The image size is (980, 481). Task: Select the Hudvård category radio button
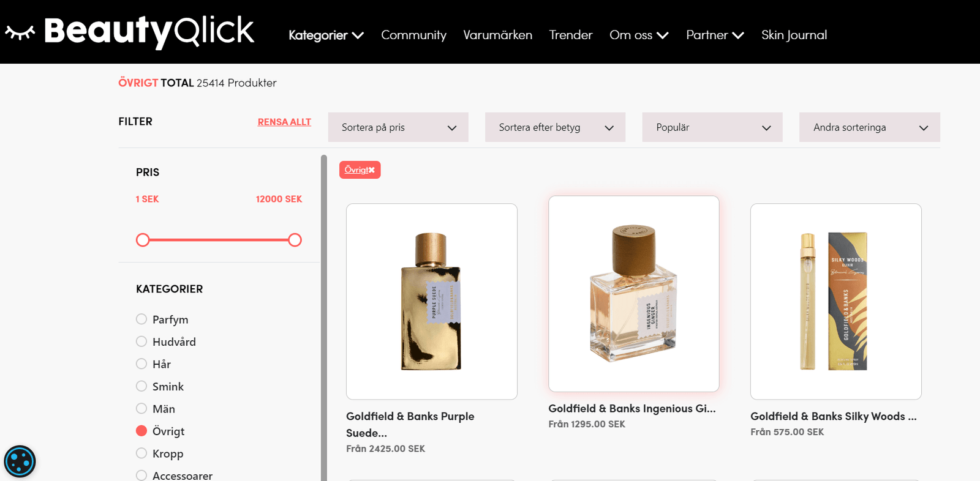(x=141, y=341)
